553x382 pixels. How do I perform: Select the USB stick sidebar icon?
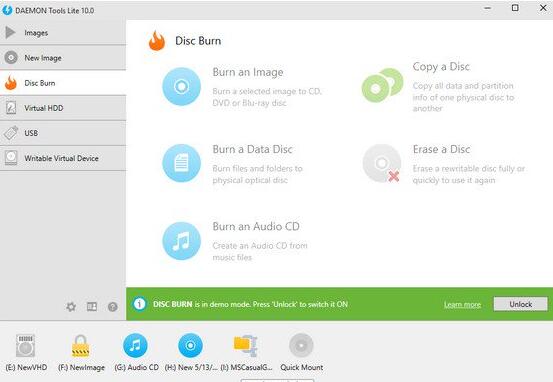click(x=11, y=133)
